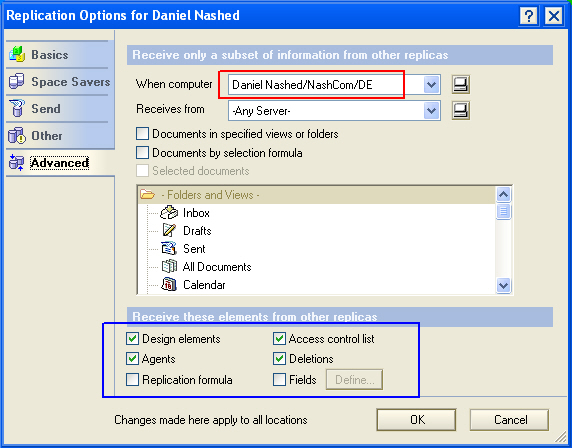Click the server picker icon beside Receives from
572x448 pixels.
[461, 111]
